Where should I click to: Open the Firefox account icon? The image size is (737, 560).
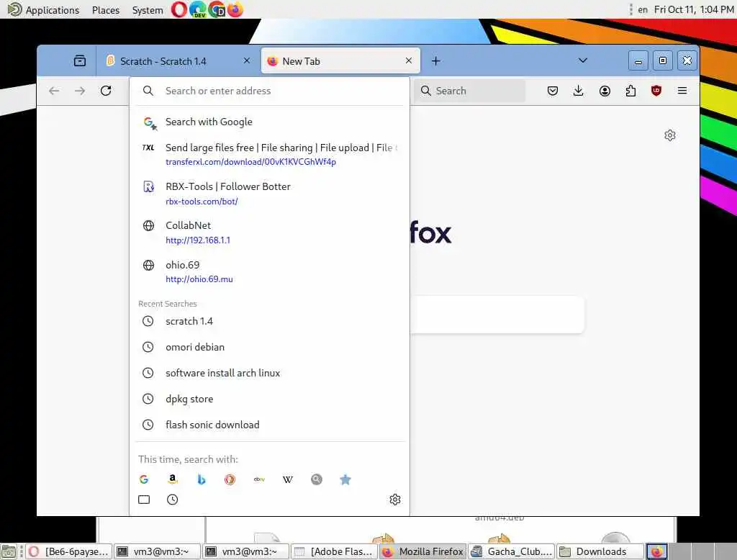pos(605,91)
